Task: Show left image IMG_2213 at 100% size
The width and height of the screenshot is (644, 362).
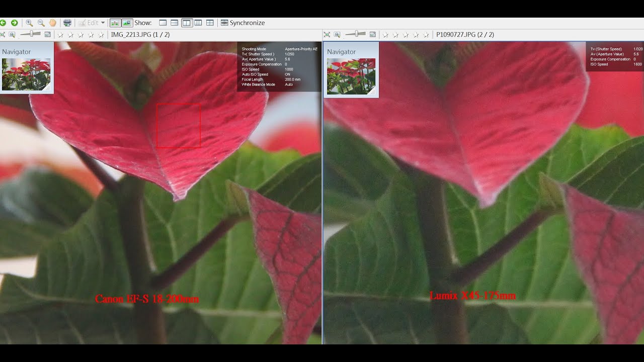Action: (x=12, y=35)
